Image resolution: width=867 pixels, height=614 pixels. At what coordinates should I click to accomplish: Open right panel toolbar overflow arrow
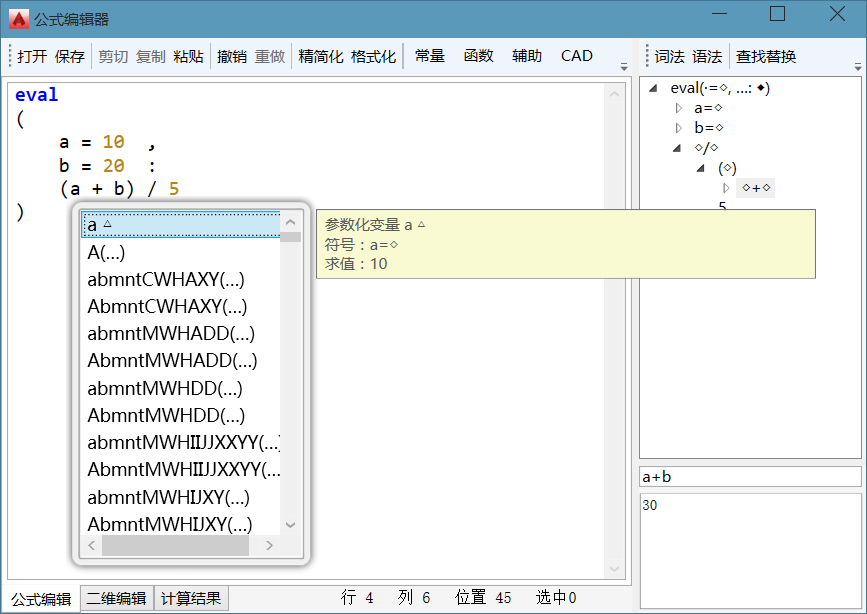(858, 67)
